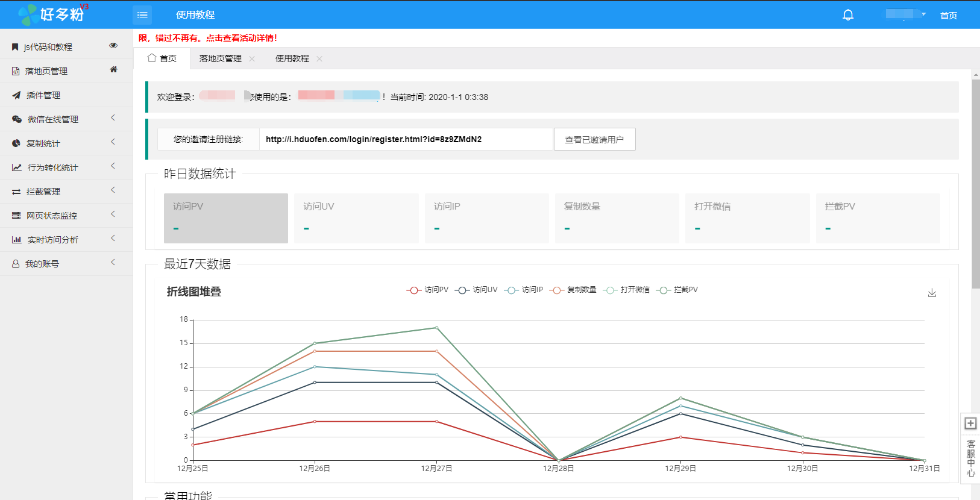The image size is (980, 500).
Task: Open 落地页管理 sidebar icon
Action: tap(16, 71)
